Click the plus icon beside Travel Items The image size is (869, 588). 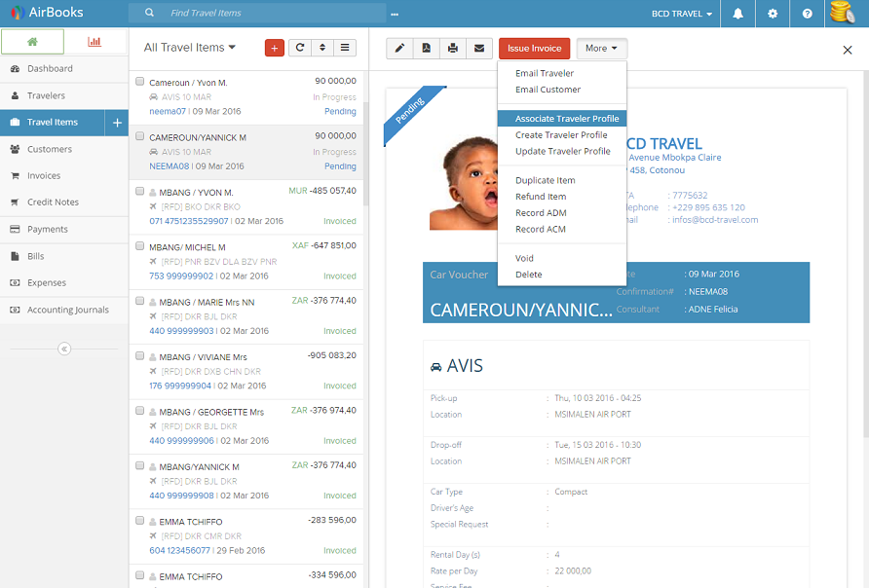(x=117, y=123)
